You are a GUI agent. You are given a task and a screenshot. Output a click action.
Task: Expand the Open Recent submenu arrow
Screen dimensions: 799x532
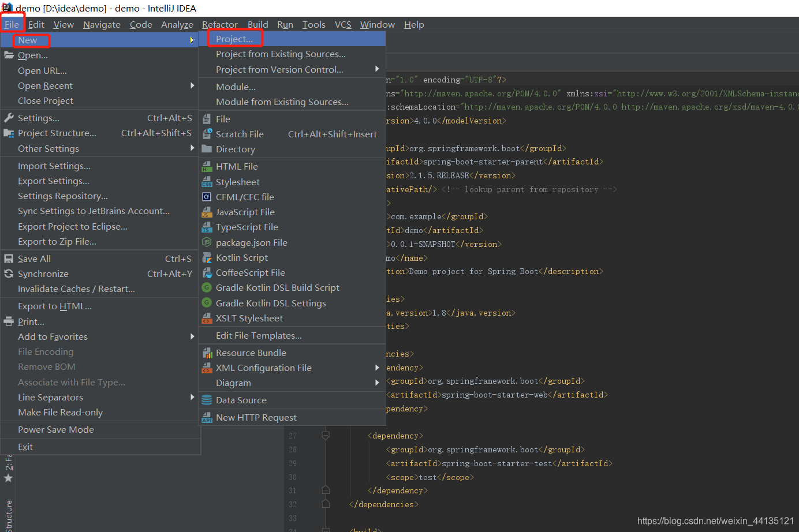pos(192,85)
